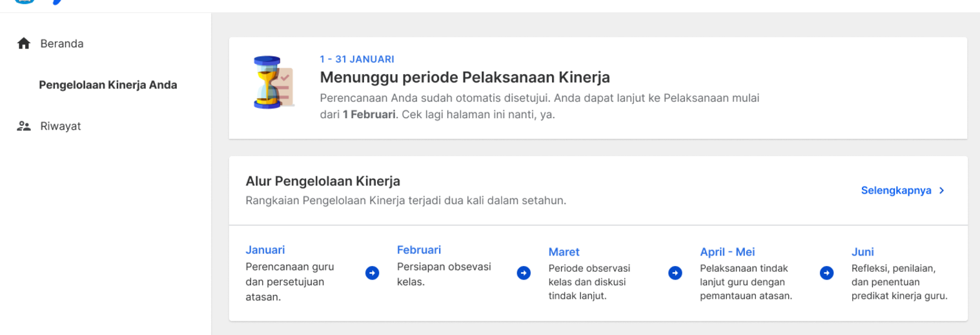Click the hourglass illustration in the status card
Viewport: 980px width, 335px height.
(272, 82)
